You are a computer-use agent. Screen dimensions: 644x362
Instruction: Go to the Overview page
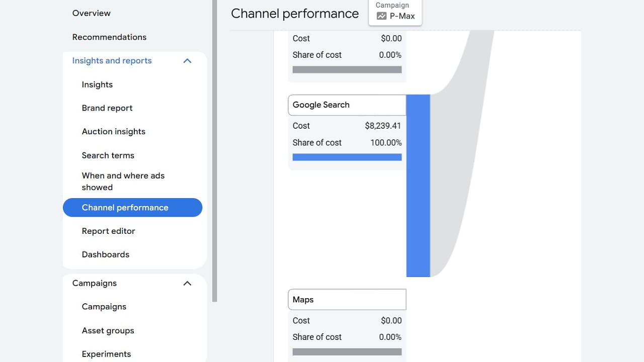91,13
